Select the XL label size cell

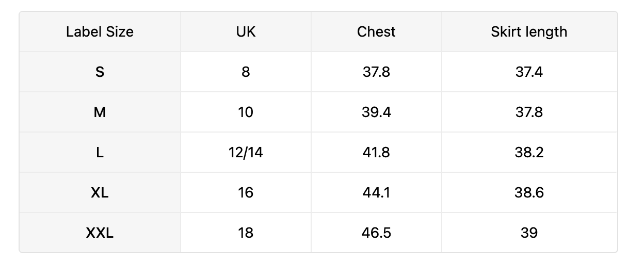pyautogui.click(x=100, y=192)
